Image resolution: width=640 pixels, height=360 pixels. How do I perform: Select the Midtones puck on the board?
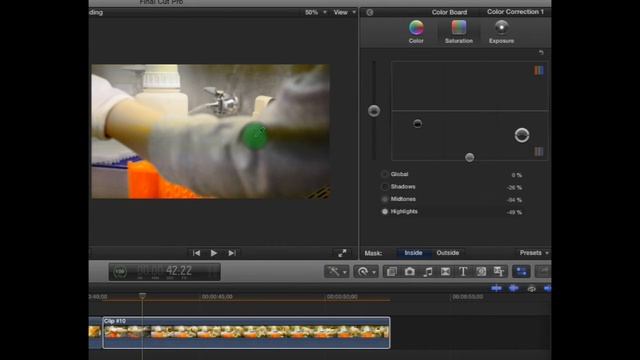coord(469,157)
